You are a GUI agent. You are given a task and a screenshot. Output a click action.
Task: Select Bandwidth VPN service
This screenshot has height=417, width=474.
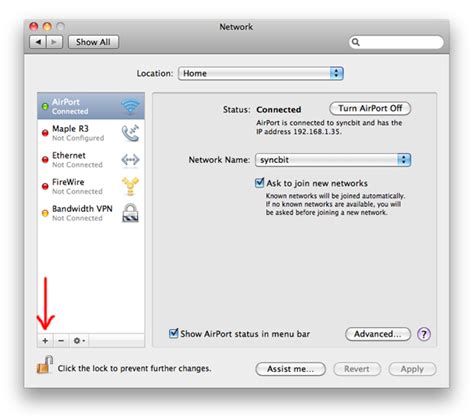[91, 213]
